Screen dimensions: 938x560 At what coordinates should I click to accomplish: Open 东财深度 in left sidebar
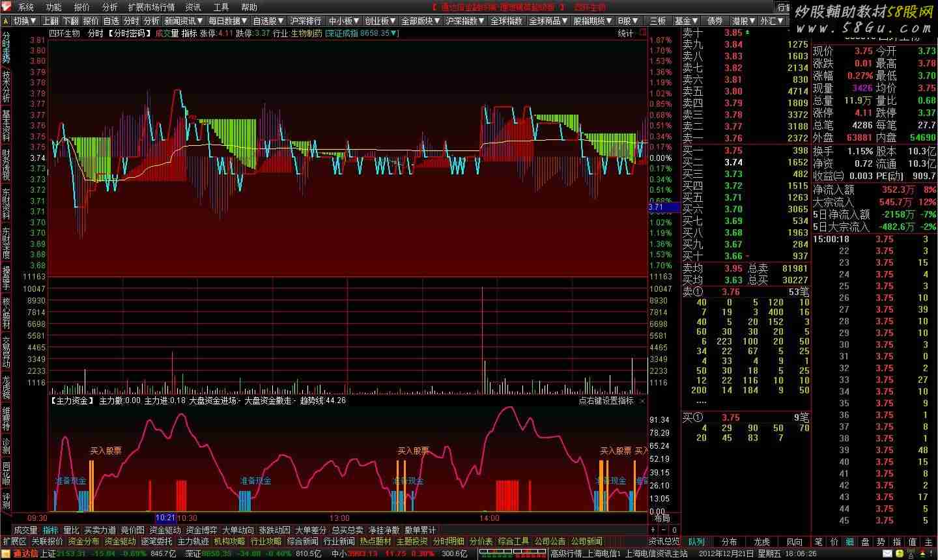point(6,244)
